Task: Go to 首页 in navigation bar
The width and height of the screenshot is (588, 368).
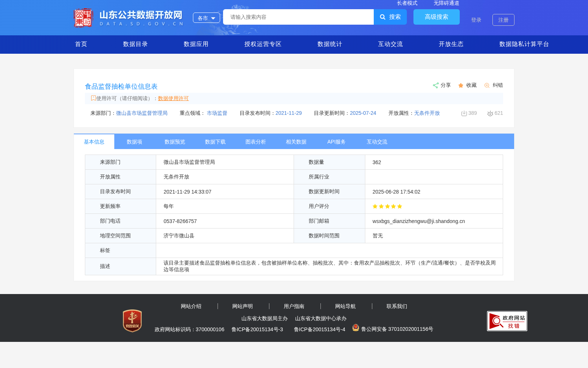Action: point(81,44)
